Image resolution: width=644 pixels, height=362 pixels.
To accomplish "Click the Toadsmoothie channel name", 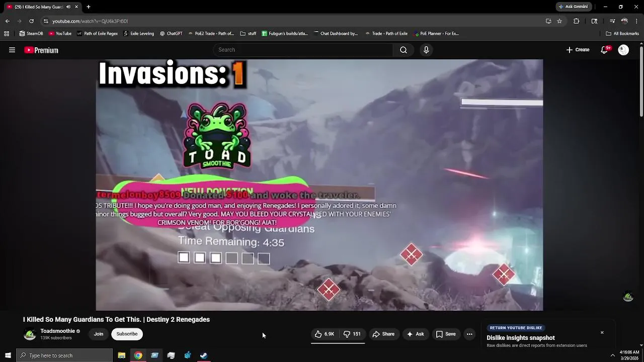I will tap(57, 331).
